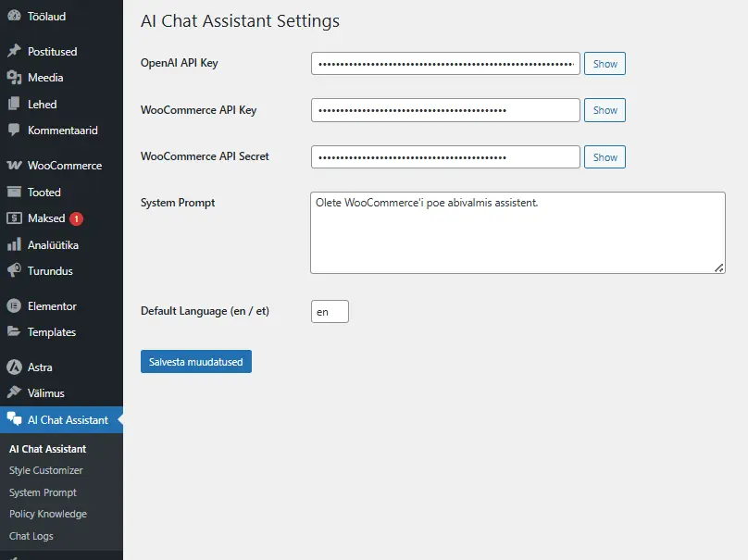Open the System Prompt submenu page
The width and height of the screenshot is (748, 560).
[x=43, y=492]
